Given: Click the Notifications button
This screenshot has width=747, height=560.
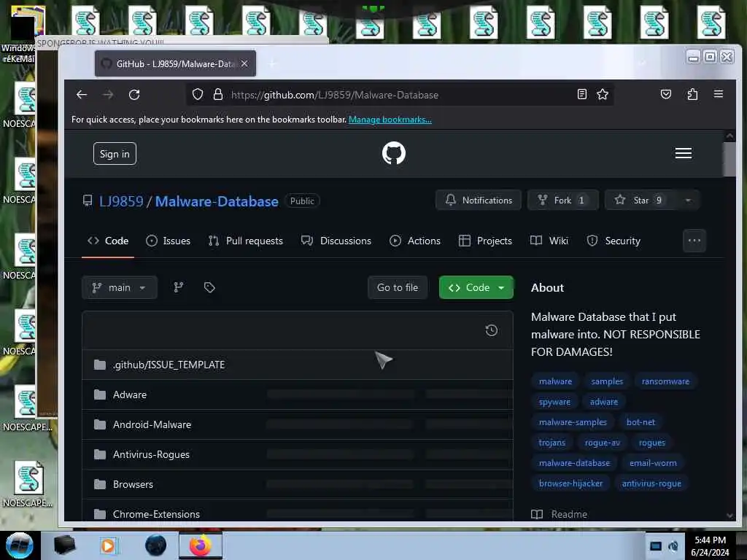Looking at the screenshot, I should [x=479, y=200].
